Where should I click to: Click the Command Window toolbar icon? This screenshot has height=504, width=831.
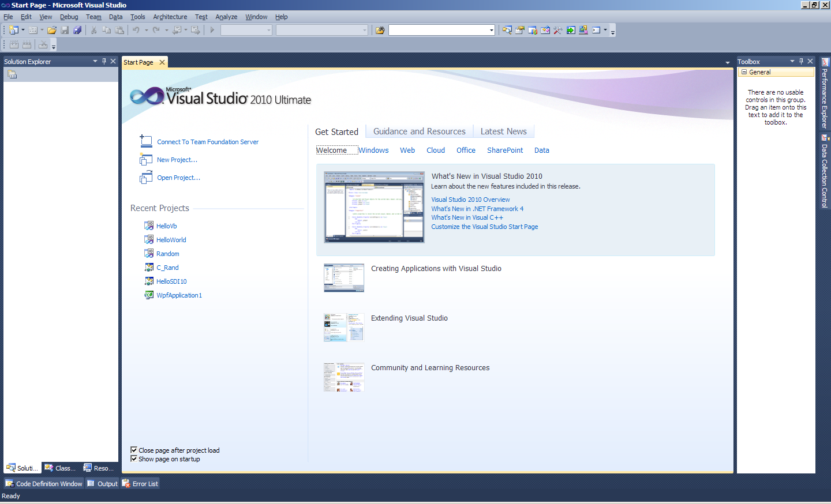(x=596, y=30)
